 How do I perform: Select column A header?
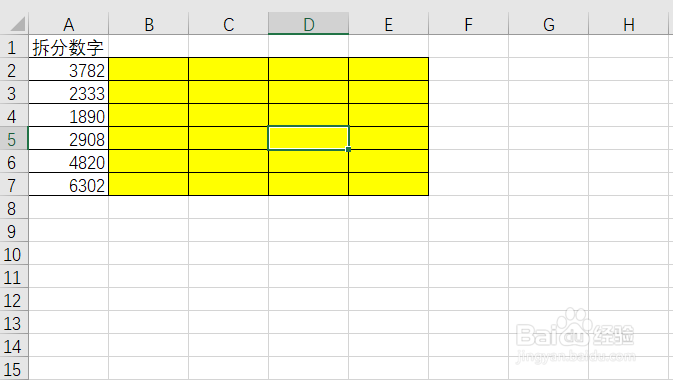[x=69, y=24]
